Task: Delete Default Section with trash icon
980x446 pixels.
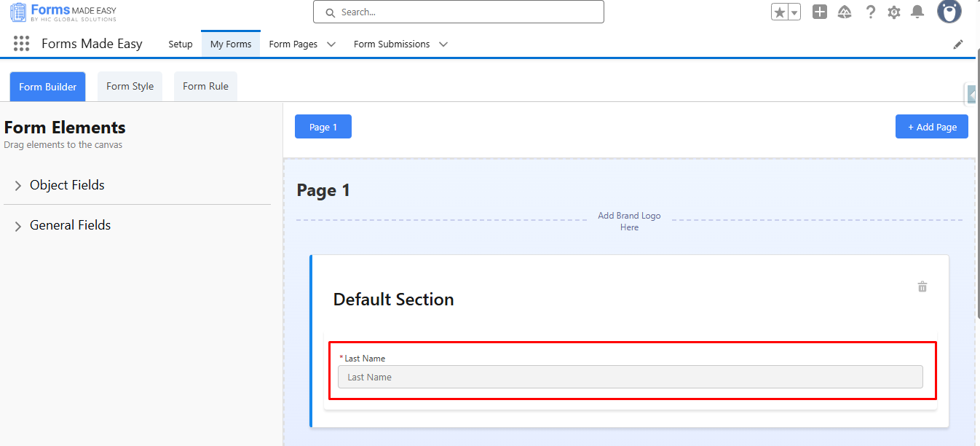Action: [922, 286]
